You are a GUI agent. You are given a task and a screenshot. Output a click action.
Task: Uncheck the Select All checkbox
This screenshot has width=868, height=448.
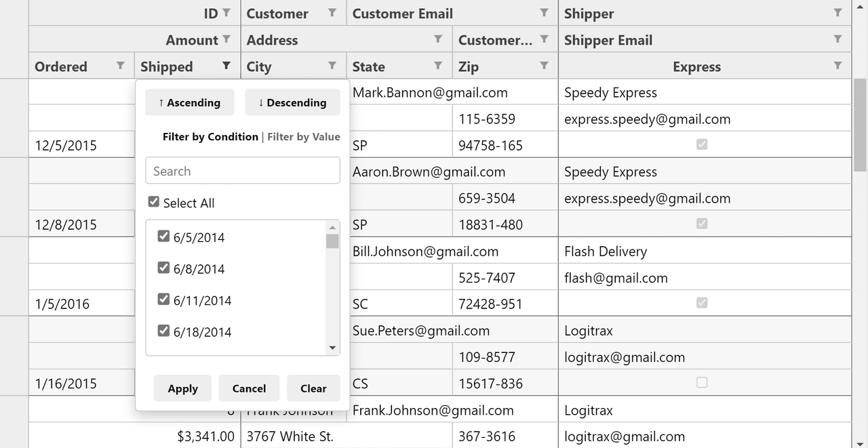point(154,202)
